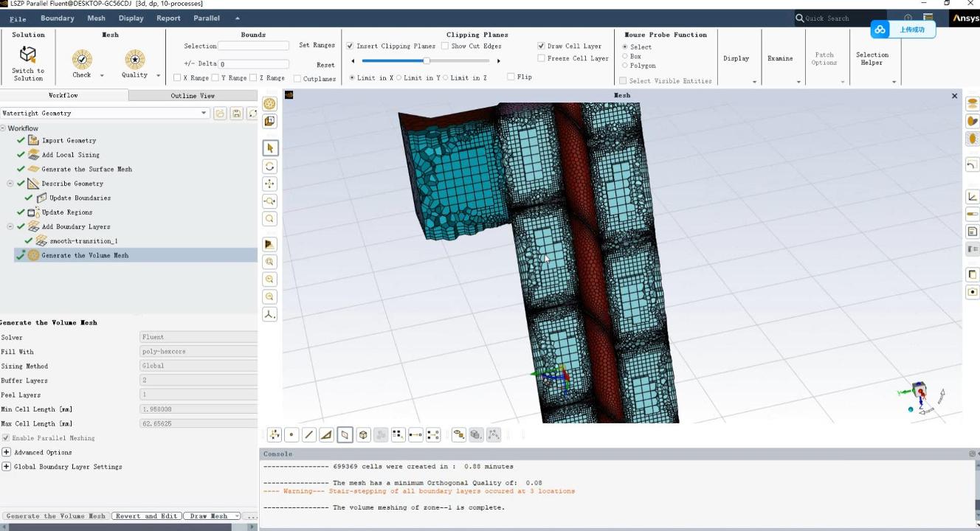
Task: Open the Report menu
Action: 168,18
